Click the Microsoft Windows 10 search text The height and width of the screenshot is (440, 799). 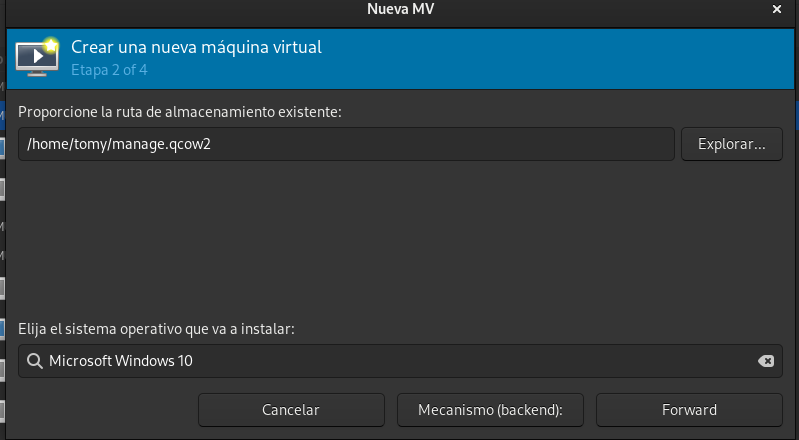[x=121, y=361]
